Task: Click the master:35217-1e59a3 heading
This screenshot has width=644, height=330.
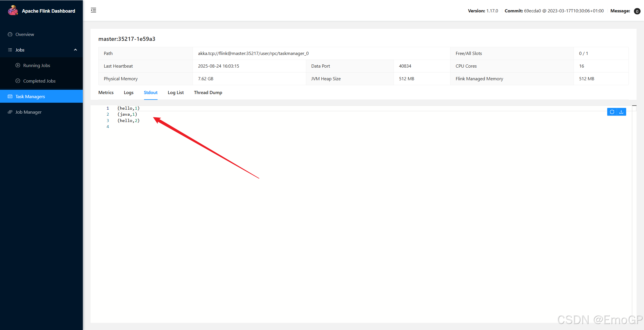Action: pyautogui.click(x=127, y=39)
